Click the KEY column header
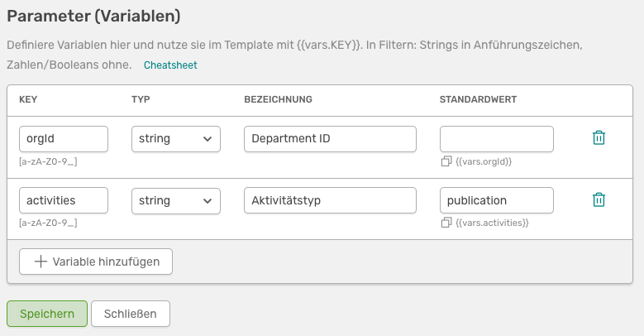 pos(28,99)
